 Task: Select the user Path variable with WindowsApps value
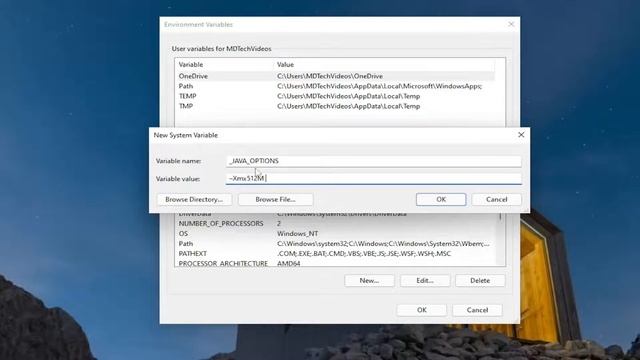point(335,86)
